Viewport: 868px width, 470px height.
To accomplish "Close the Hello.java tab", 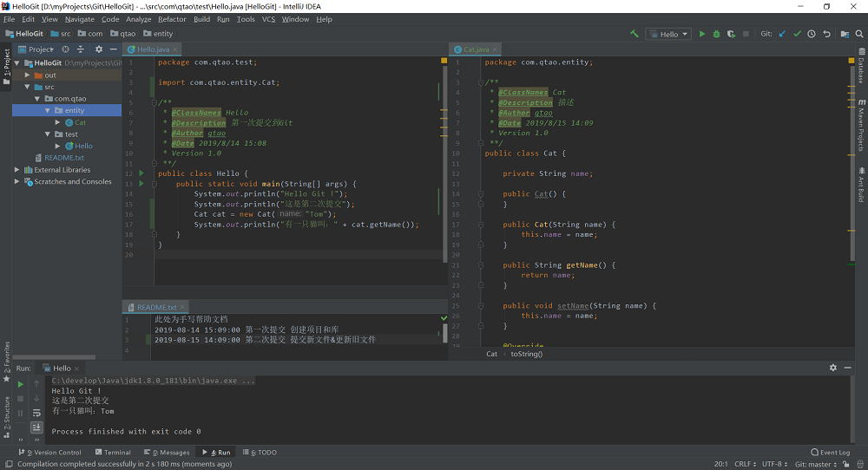I will [x=175, y=49].
